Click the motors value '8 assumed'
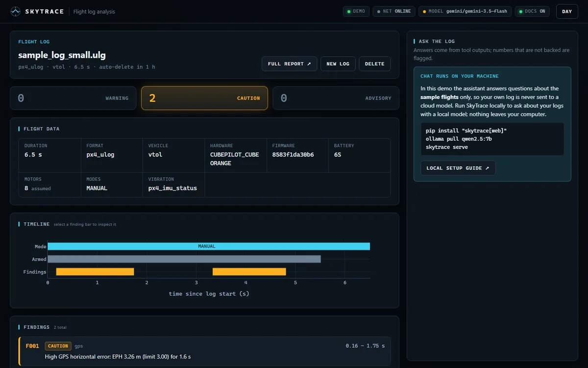 click(x=38, y=188)
